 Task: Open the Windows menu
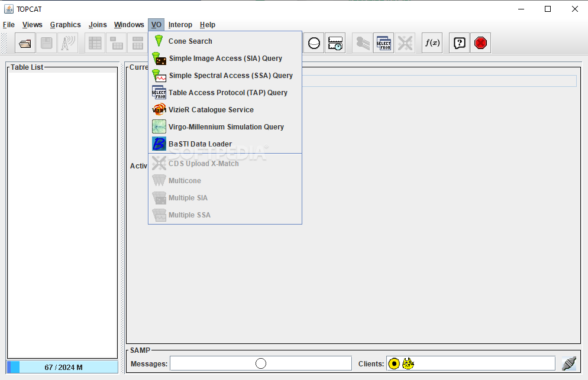click(x=129, y=25)
